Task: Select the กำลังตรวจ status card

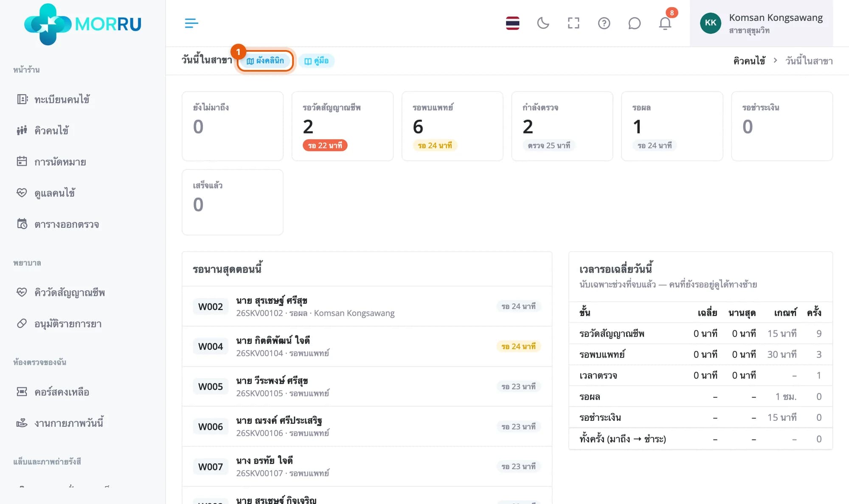Action: pyautogui.click(x=562, y=126)
